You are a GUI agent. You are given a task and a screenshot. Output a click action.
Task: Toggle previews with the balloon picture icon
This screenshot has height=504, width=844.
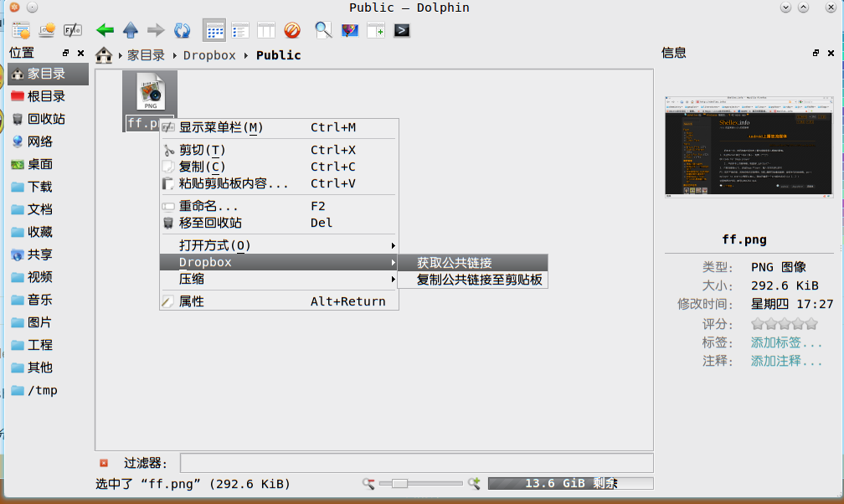350,31
